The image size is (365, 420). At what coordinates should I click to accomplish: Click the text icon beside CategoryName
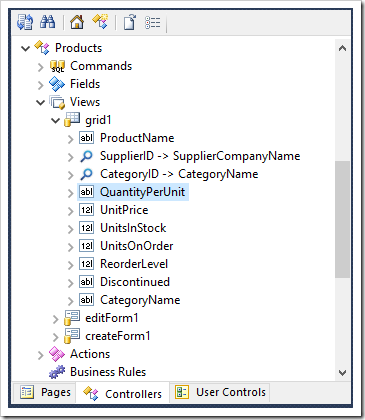click(86, 300)
